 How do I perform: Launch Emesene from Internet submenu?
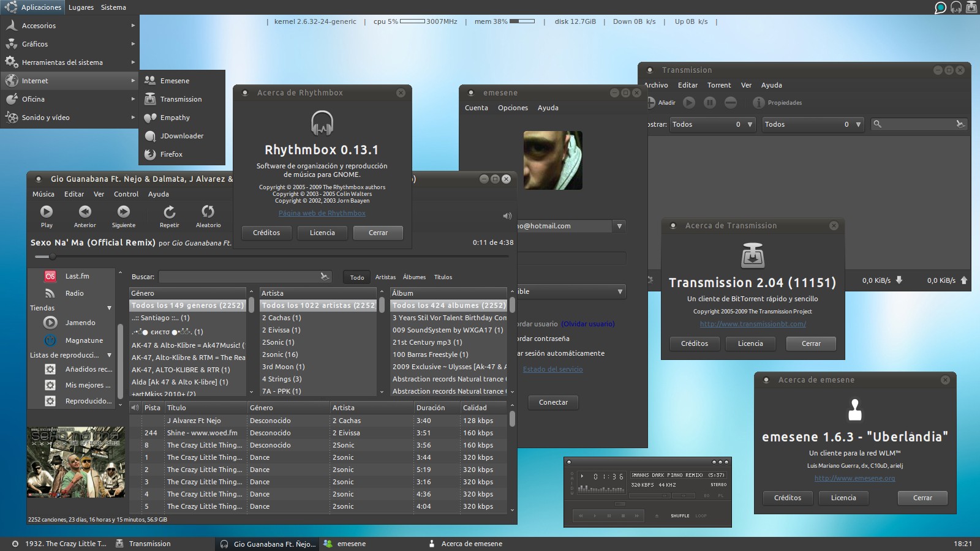182,81
